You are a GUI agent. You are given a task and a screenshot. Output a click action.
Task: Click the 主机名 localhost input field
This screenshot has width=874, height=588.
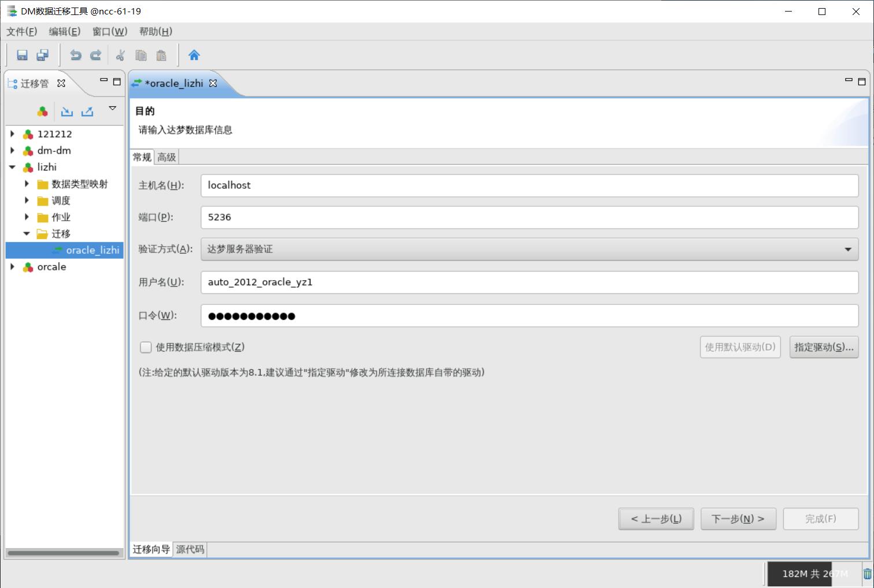(x=529, y=185)
